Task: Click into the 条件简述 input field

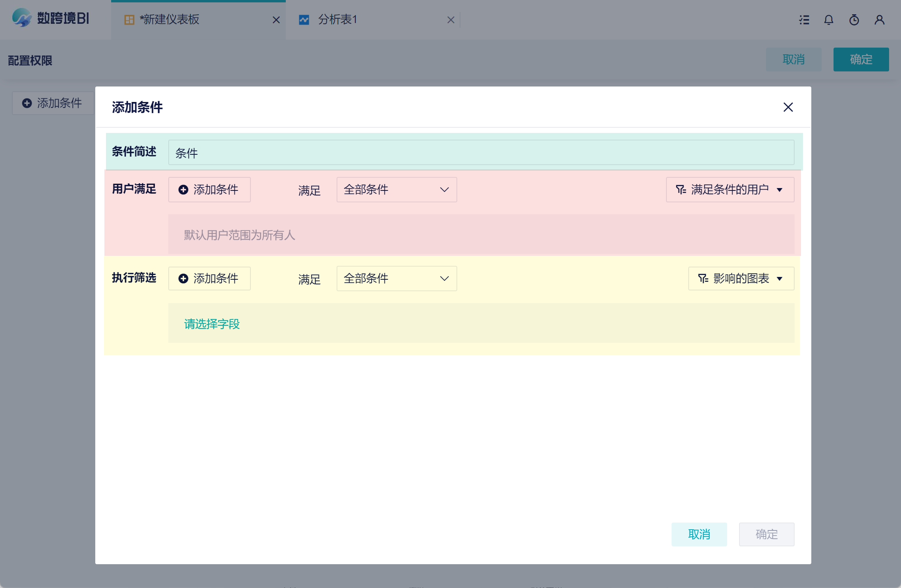Action: [x=481, y=153]
